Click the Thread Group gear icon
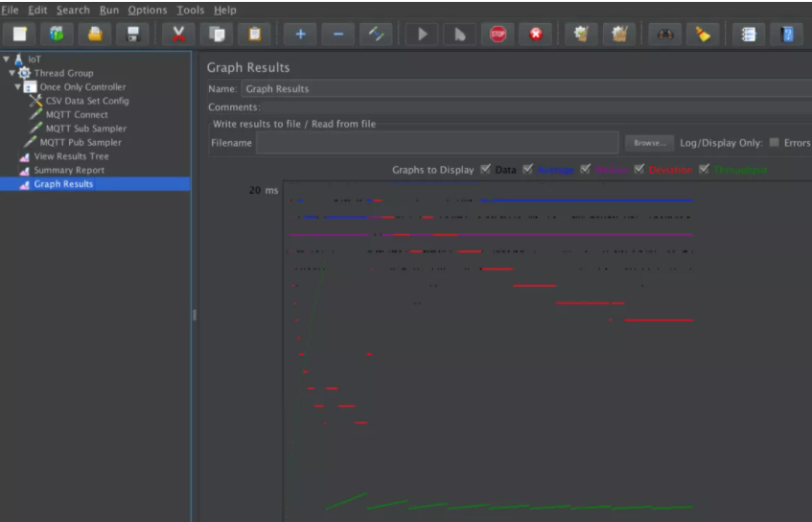Image resolution: width=812 pixels, height=522 pixels. (x=24, y=73)
